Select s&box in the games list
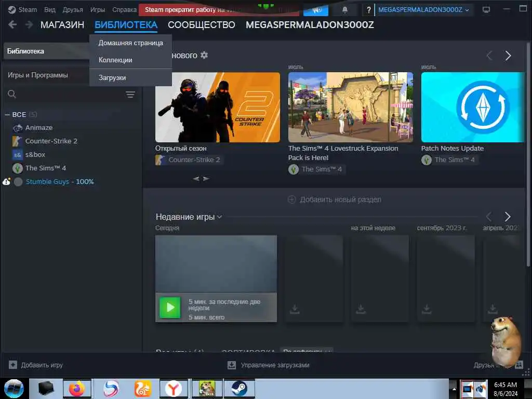 coord(35,155)
